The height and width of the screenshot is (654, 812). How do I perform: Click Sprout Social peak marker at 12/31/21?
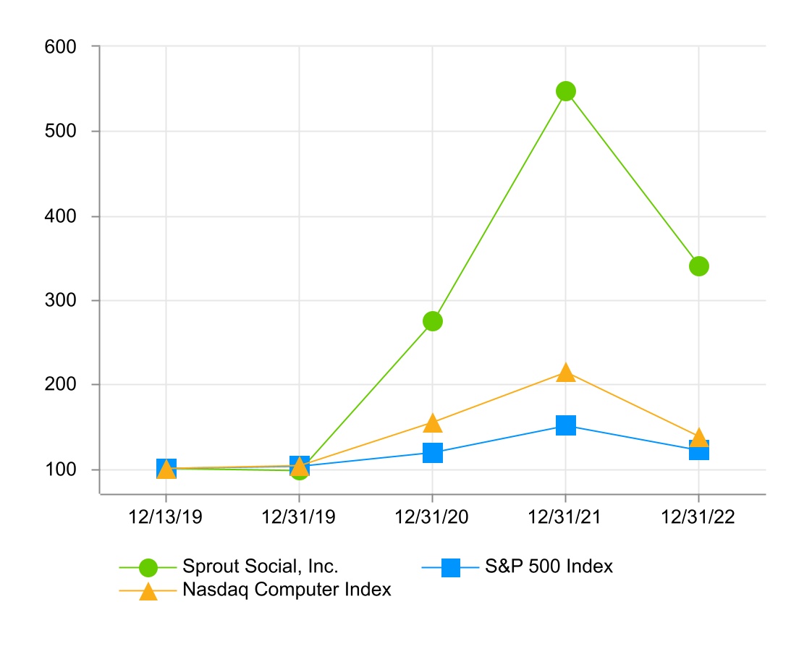(566, 91)
